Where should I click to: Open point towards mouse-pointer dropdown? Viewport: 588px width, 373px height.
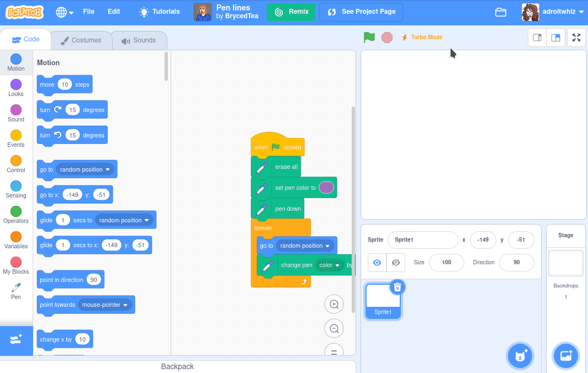pyautogui.click(x=105, y=305)
